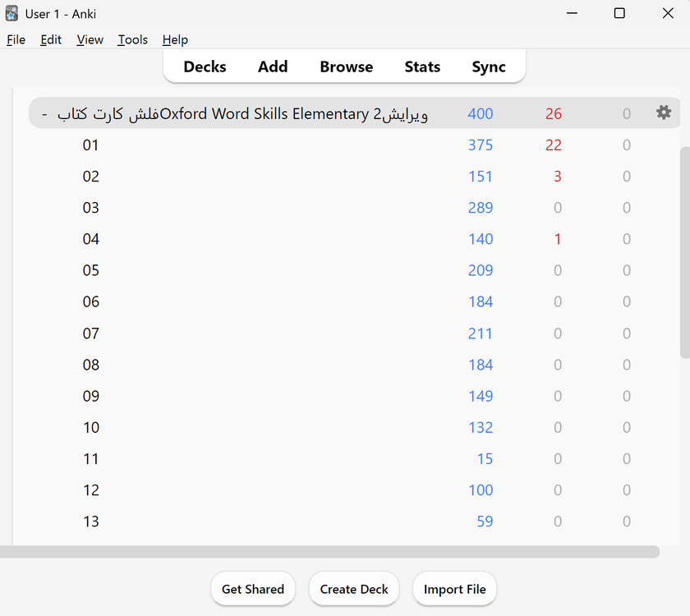Click the new count 289 of deck 03
The image size is (690, 616).
pos(480,208)
